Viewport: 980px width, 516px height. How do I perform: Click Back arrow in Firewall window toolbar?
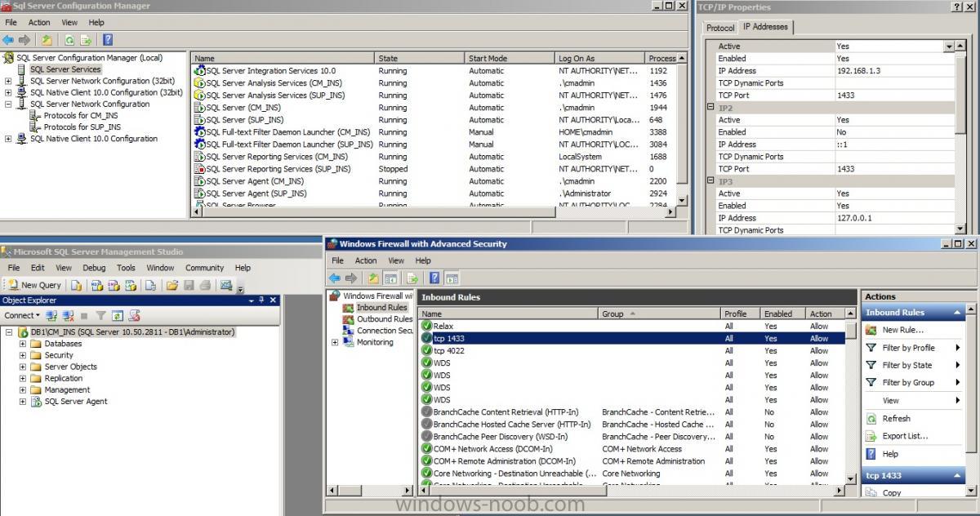tap(335, 278)
